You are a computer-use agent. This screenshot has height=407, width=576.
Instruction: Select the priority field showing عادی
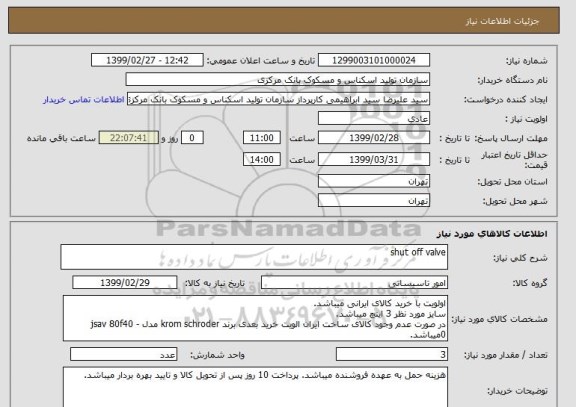[x=374, y=119]
